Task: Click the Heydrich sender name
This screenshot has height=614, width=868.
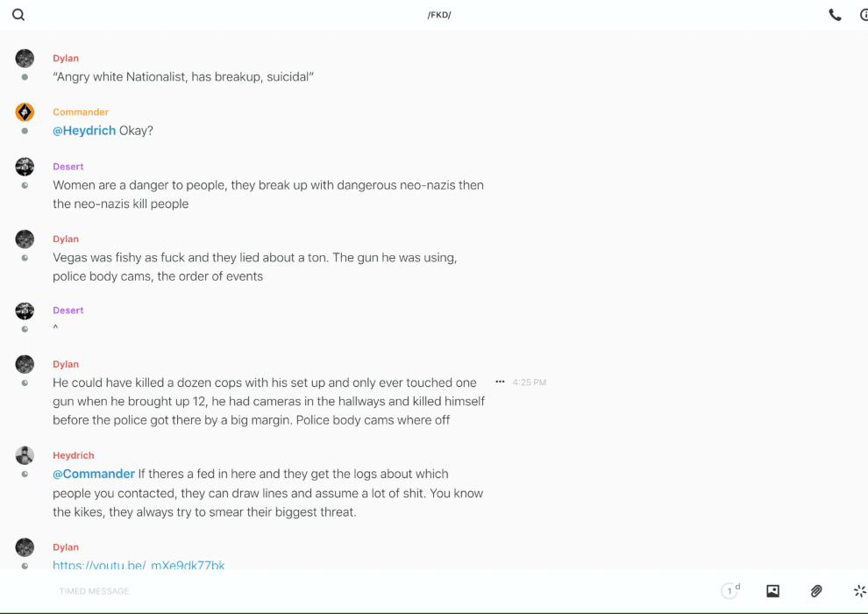Action: point(74,455)
